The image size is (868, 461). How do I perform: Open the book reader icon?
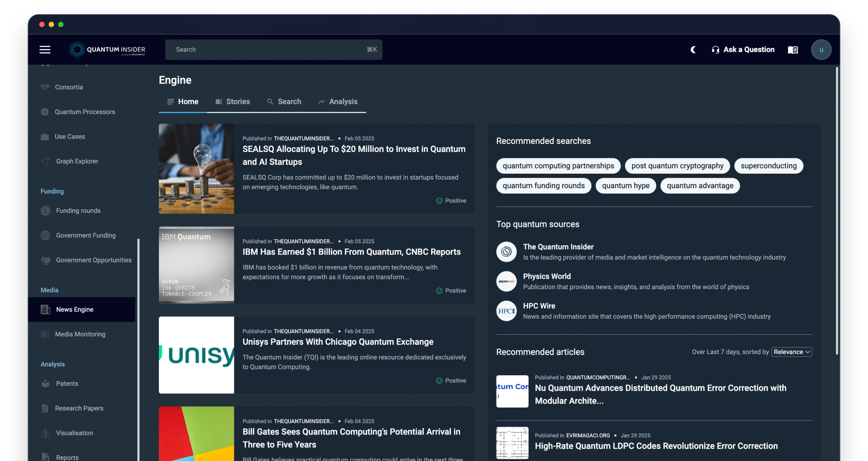pos(793,50)
